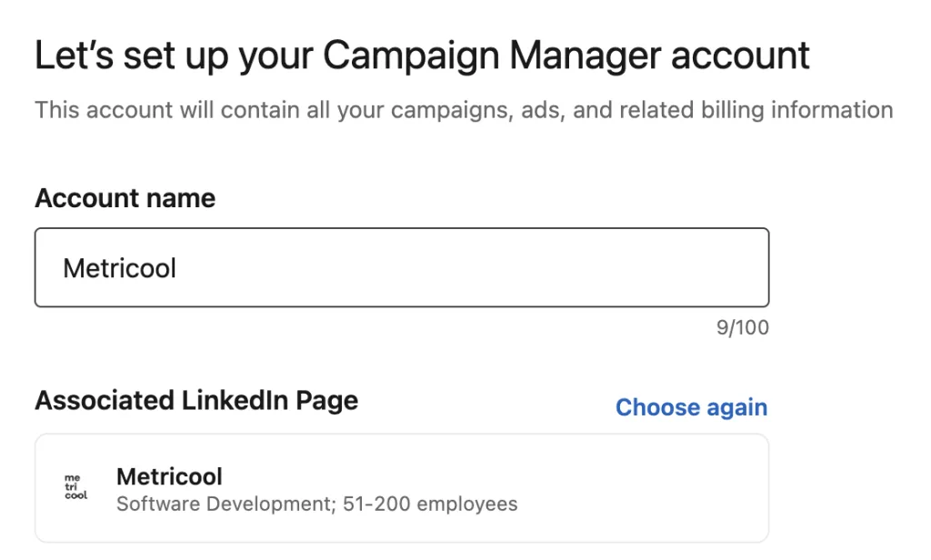Click the 9/100 character counter

pyautogui.click(x=742, y=327)
